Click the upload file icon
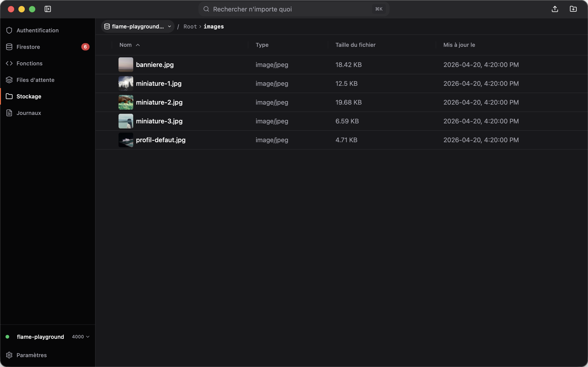Screen dimensions: 588x367 point(555,9)
